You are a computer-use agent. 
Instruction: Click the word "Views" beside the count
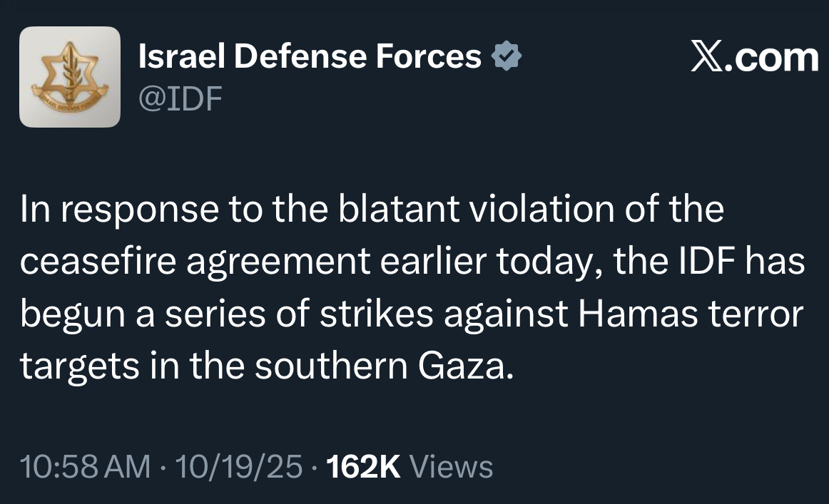(452, 467)
